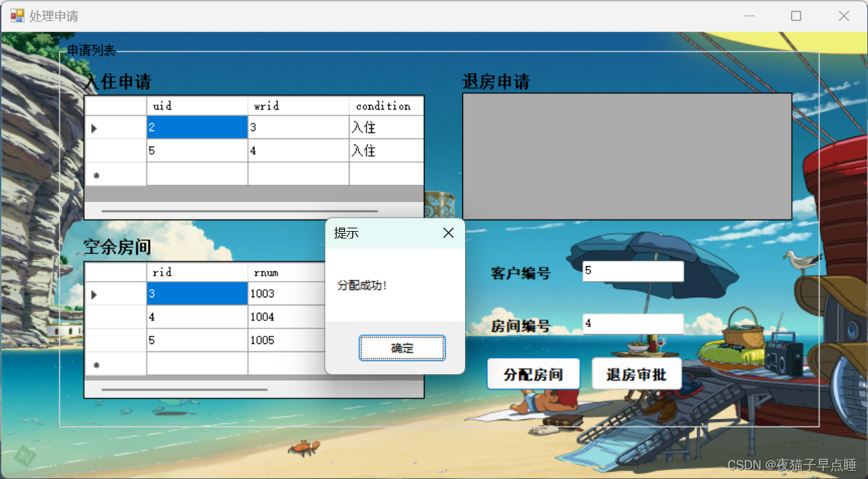Image resolution: width=868 pixels, height=479 pixels.
Task: Sort by the uid column header
Action: pos(197,106)
